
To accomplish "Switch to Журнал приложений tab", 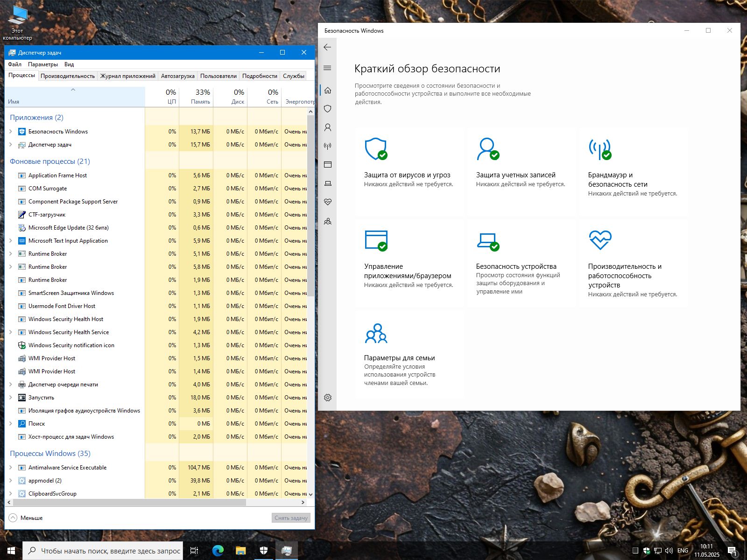I will tap(128, 76).
